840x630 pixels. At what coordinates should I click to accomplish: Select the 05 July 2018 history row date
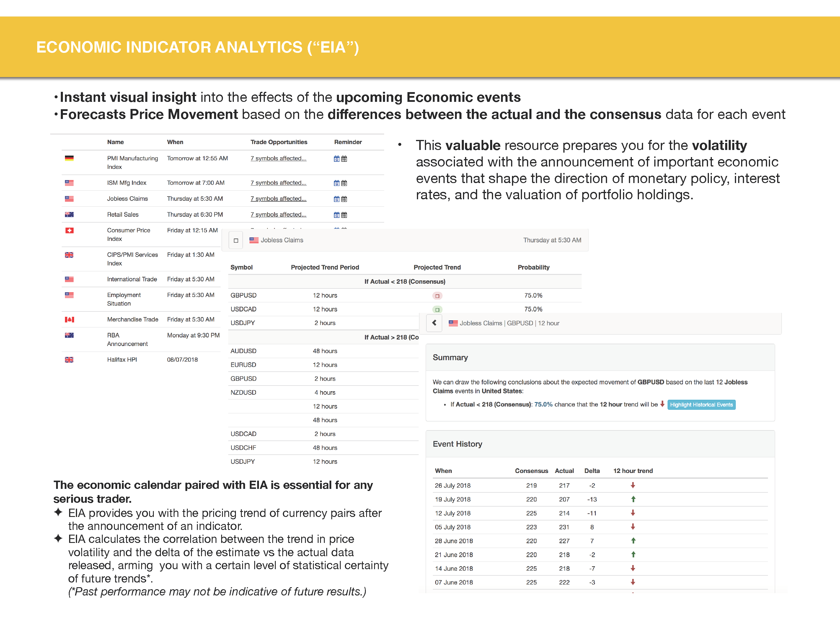(453, 527)
